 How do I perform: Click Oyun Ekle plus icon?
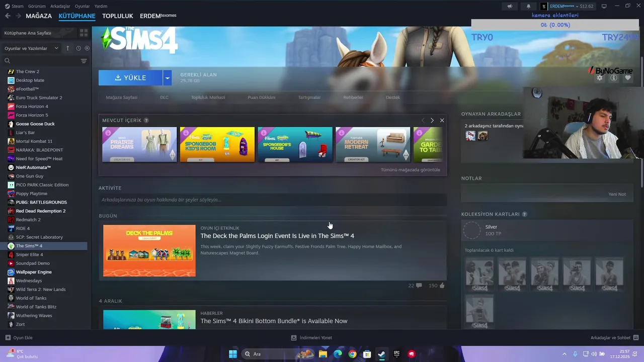[x=8, y=338]
